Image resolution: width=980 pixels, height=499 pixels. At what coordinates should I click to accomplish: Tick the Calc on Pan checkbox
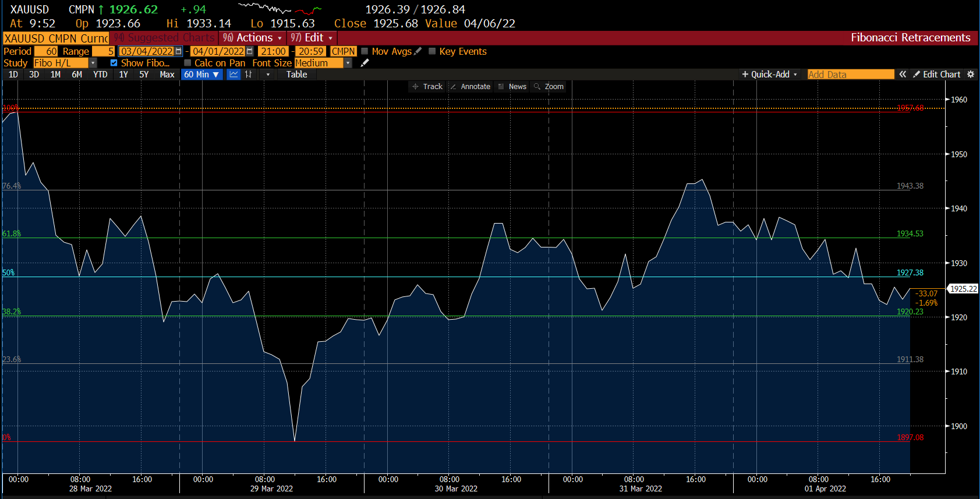187,63
